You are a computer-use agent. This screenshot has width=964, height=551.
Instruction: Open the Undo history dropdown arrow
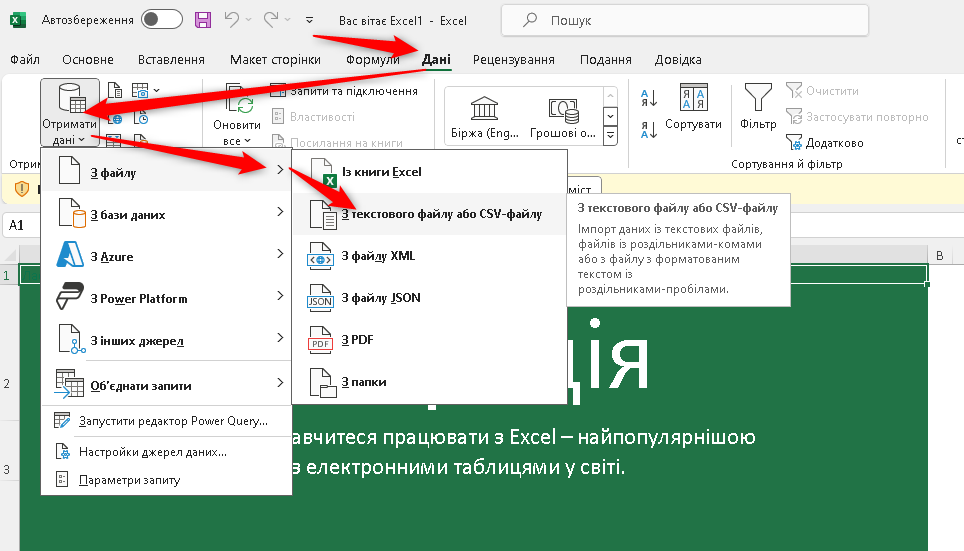pos(248,20)
